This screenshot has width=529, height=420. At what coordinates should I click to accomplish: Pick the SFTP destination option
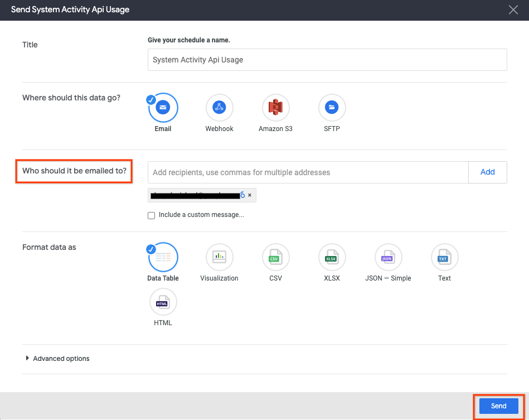pyautogui.click(x=332, y=107)
